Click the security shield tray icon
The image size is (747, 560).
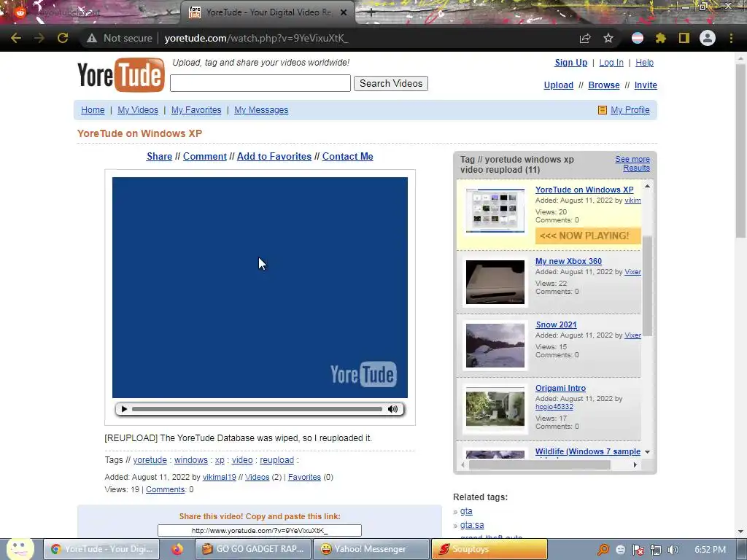point(638,550)
